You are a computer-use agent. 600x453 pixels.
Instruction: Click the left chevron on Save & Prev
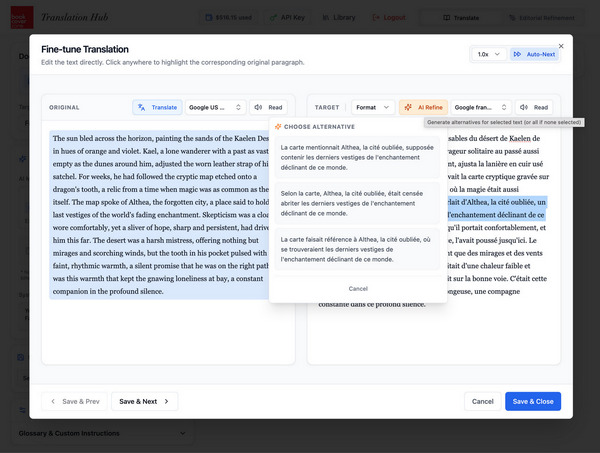tap(53, 401)
